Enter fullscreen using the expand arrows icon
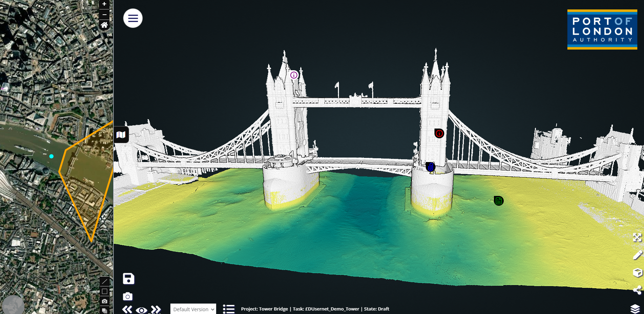 pyautogui.click(x=637, y=238)
